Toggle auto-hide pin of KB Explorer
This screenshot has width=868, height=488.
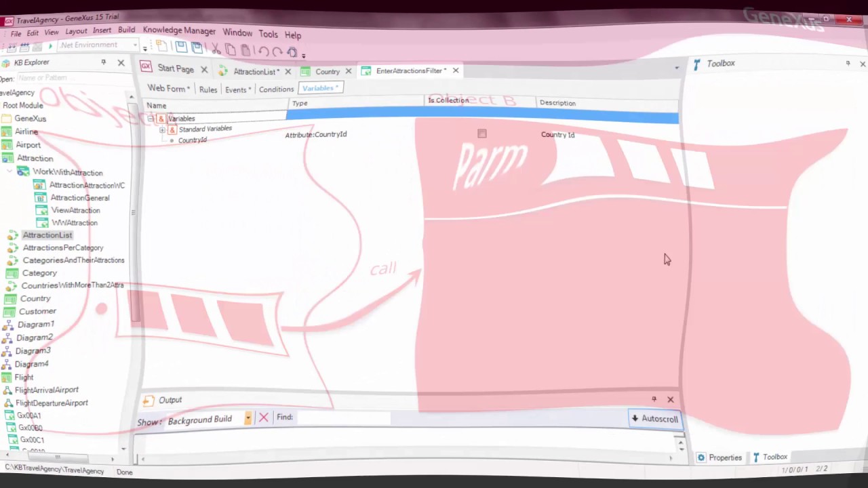[103, 62]
